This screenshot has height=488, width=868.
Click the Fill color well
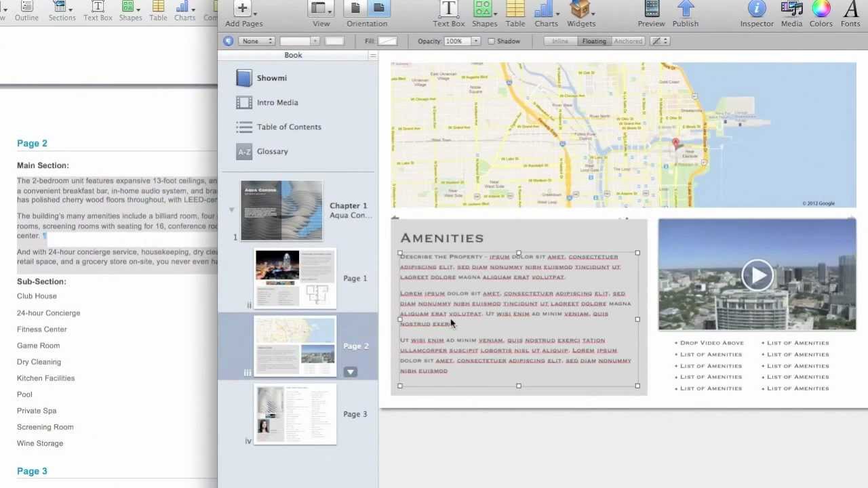point(387,41)
